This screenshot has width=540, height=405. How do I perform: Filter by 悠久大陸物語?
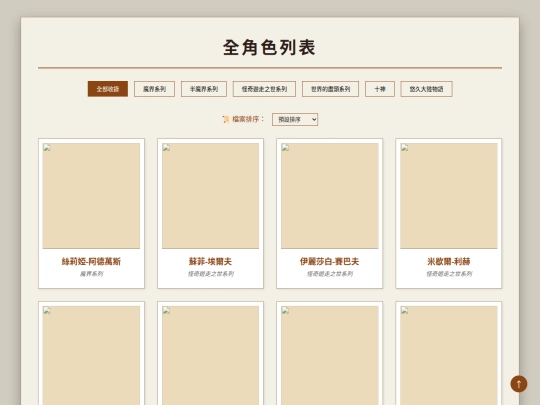point(426,89)
